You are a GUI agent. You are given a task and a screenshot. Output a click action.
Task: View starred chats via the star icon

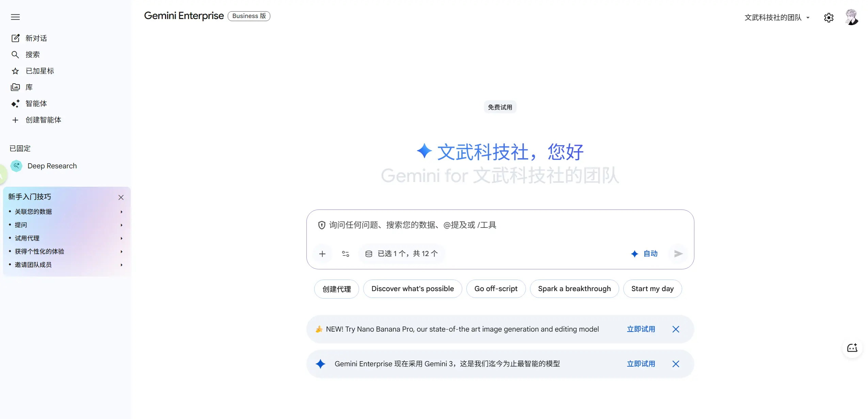coord(15,71)
